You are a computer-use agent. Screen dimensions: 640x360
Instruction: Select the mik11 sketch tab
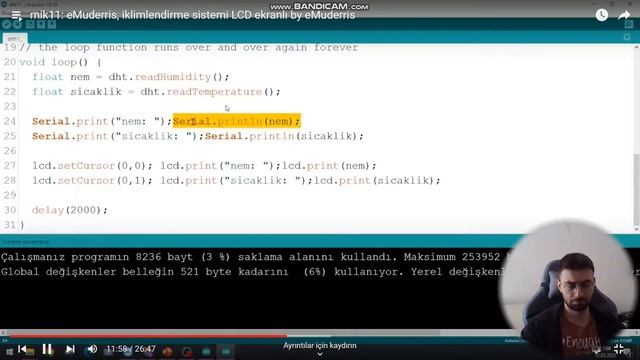point(15,38)
